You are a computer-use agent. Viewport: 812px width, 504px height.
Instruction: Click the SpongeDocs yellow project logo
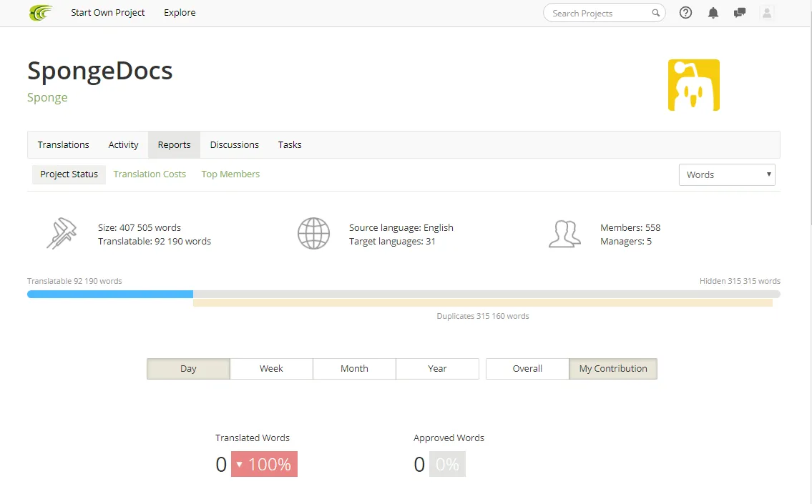[x=693, y=85]
